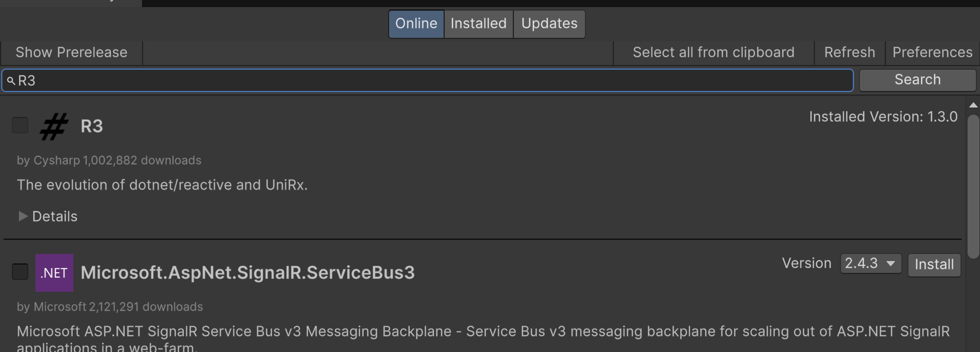Screen dimensions: 980x352
Task: Open the Updates tab
Action: [549, 24]
